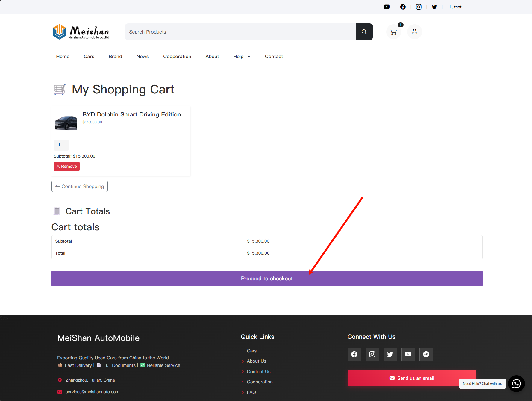Click the red envelope icon in footer
The width and height of the screenshot is (532, 401).
(x=60, y=392)
